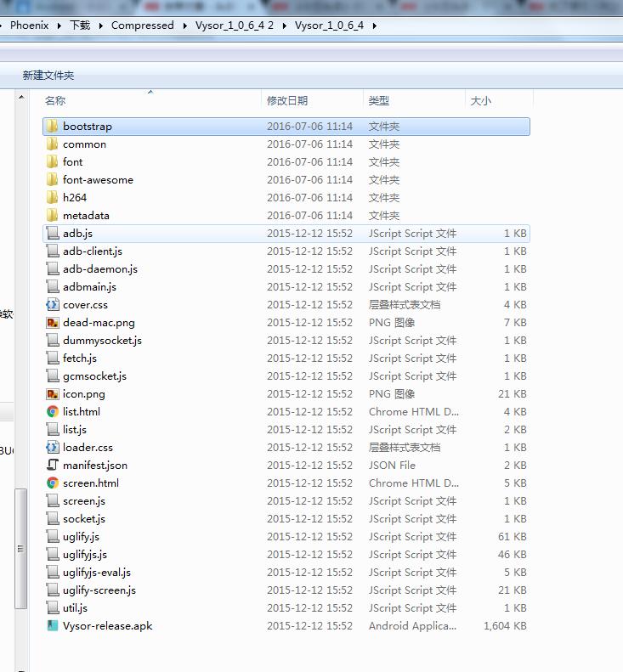Click the manifest.json file icon
The height and width of the screenshot is (672, 623).
pos(53,465)
